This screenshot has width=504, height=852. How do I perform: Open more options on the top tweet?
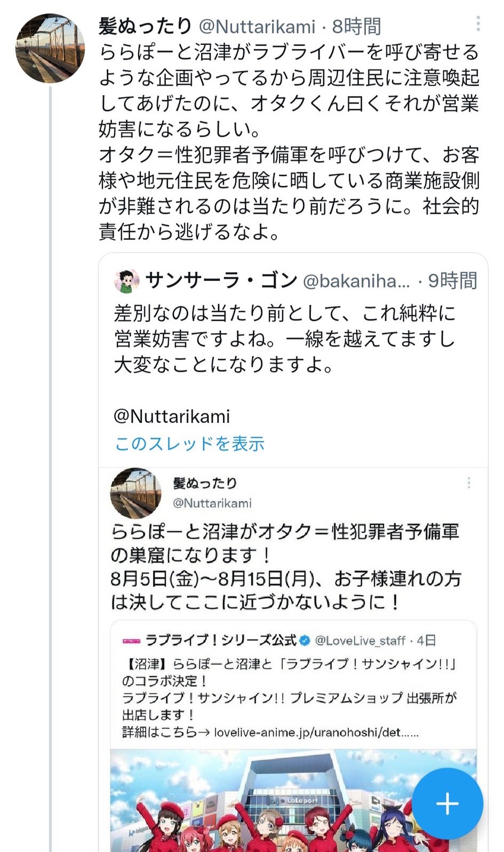pos(478,23)
